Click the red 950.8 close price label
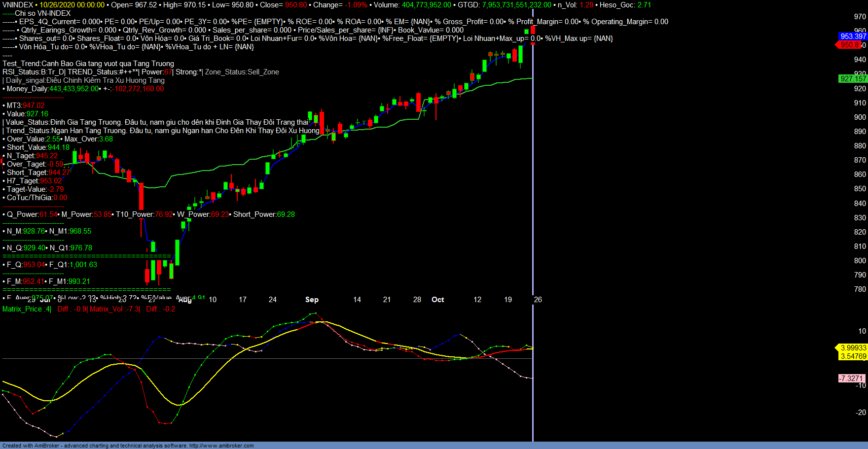This screenshot has height=449, width=868. point(849,45)
